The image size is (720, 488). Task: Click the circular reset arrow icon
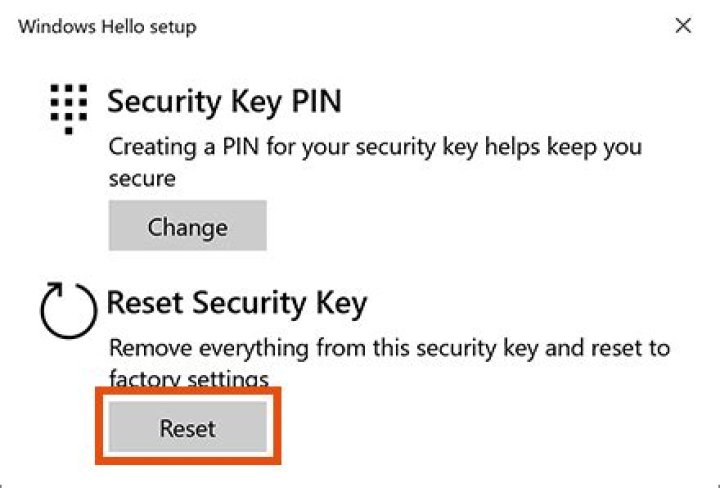click(x=67, y=310)
